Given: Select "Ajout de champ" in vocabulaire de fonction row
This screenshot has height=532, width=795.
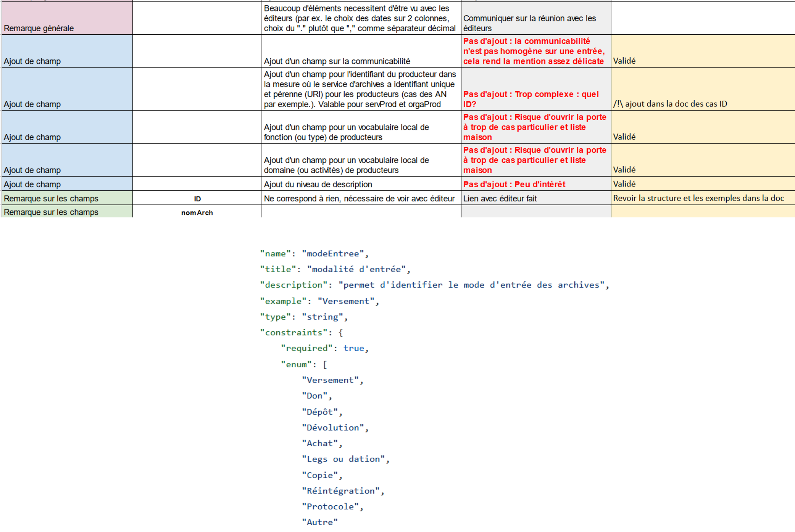Looking at the screenshot, I should [x=67, y=127].
